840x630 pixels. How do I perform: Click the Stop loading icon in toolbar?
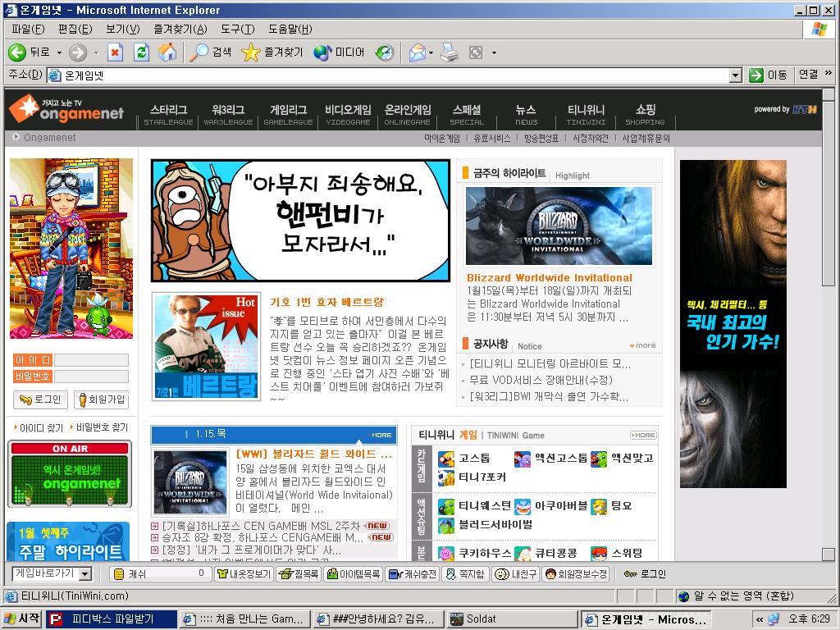pos(115,52)
